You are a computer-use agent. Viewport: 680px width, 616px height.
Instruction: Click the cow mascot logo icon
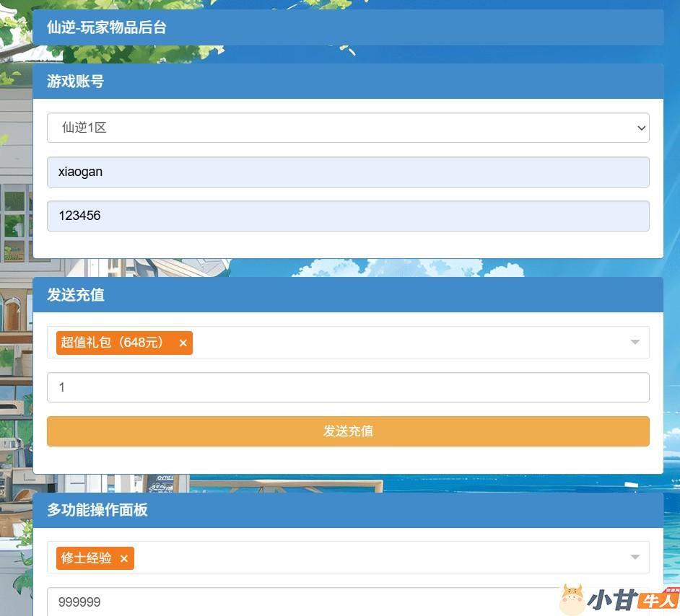[572, 599]
